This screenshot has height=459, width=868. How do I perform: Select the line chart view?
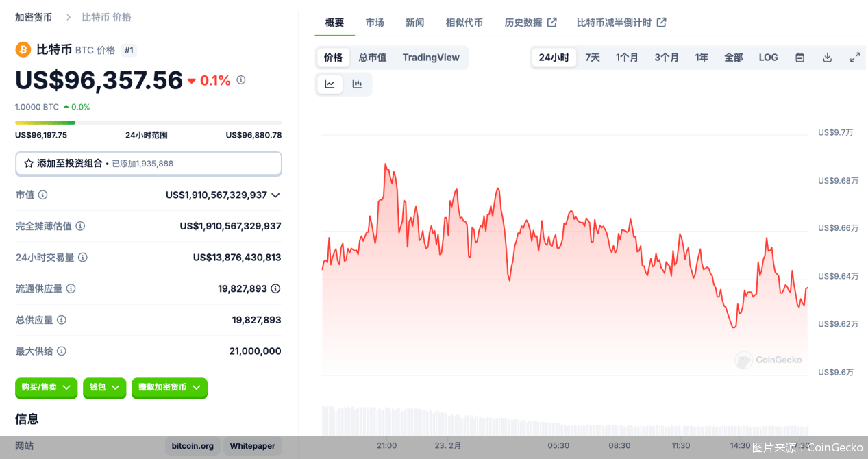330,84
